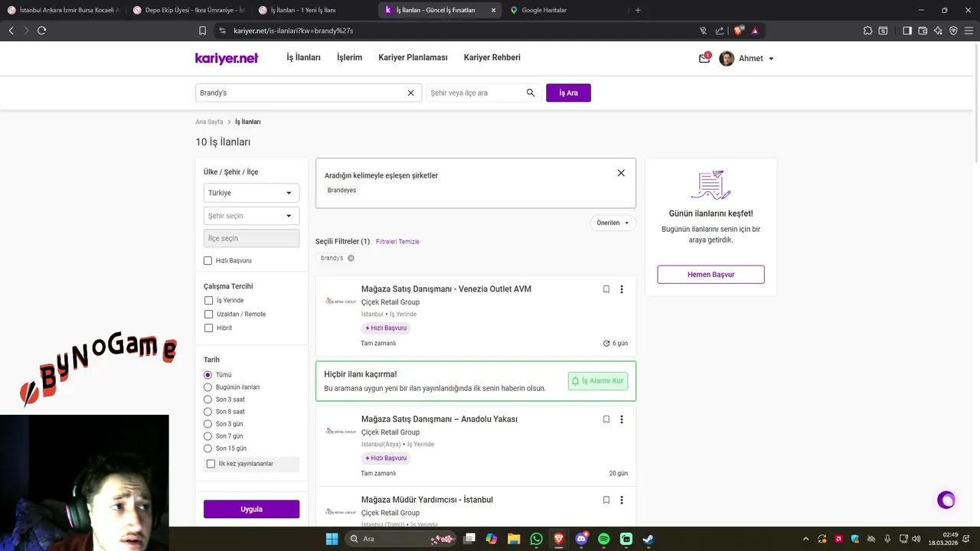Open more options for Mağaza Müdür Yardımcısı listing
Image resolution: width=980 pixels, height=551 pixels.
pyautogui.click(x=622, y=500)
